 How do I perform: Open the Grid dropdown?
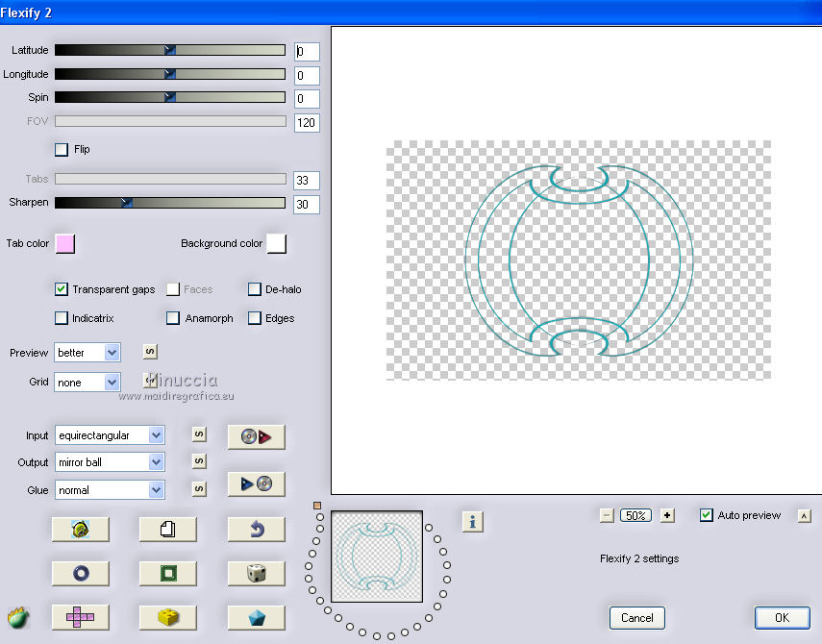coord(87,383)
